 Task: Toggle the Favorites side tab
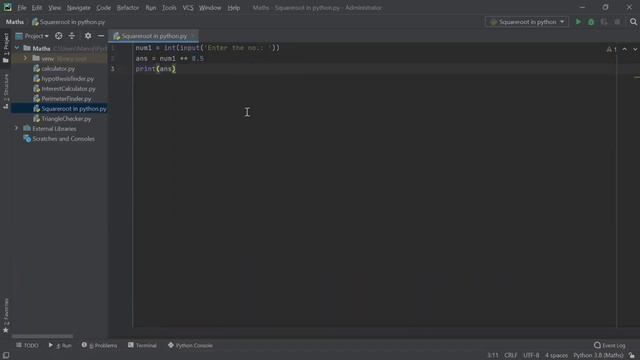6,316
